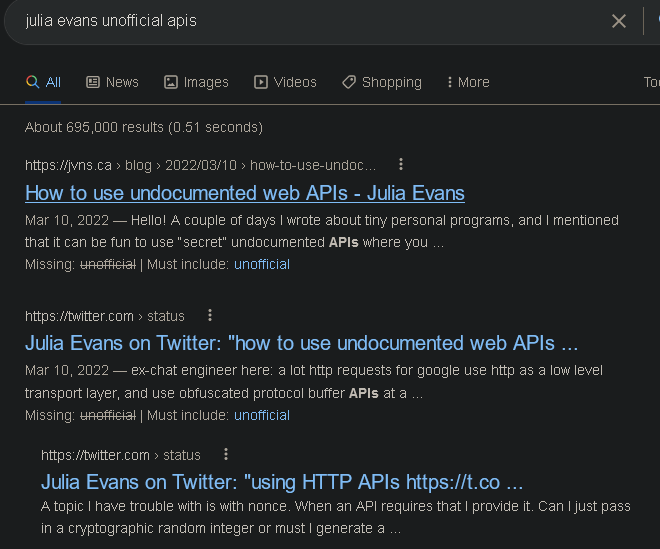Switch to the Images tab

(196, 82)
